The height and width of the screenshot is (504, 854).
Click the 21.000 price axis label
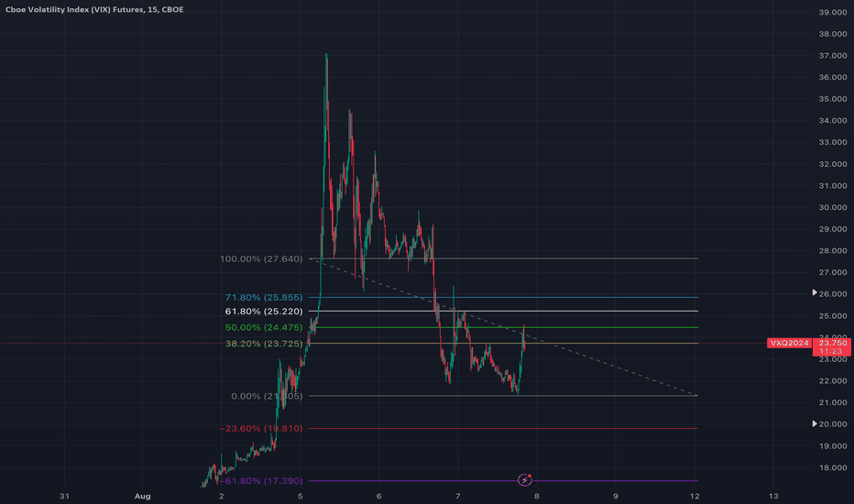pyautogui.click(x=833, y=402)
